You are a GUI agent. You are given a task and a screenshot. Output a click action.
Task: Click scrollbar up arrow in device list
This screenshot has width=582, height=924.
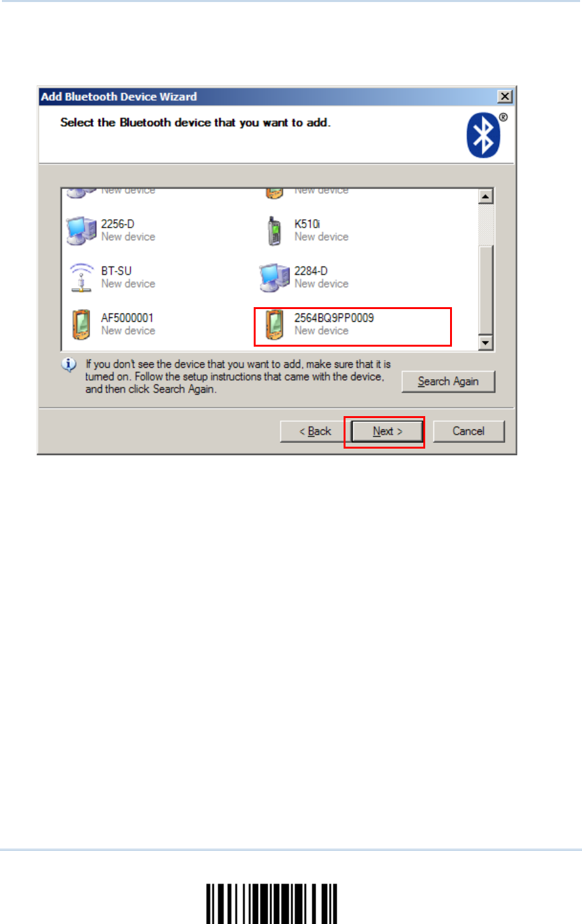click(486, 196)
